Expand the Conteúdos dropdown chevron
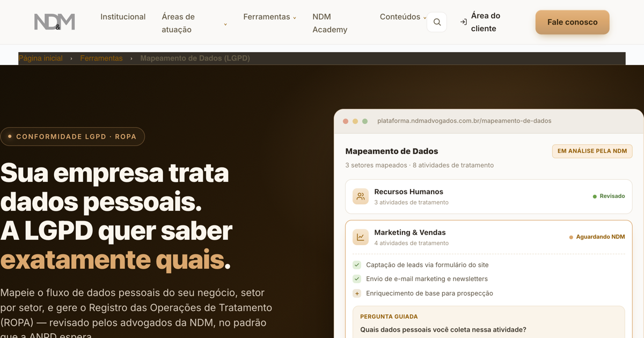 click(425, 18)
